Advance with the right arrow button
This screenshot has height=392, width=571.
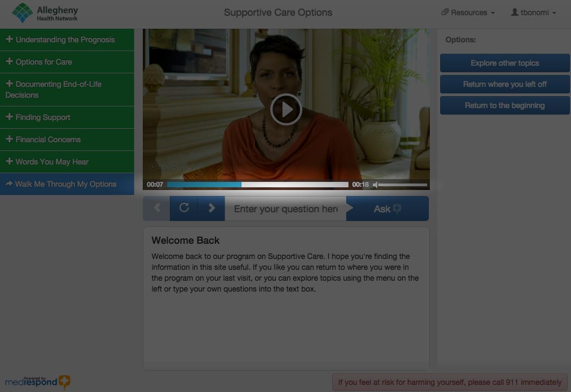(212, 208)
